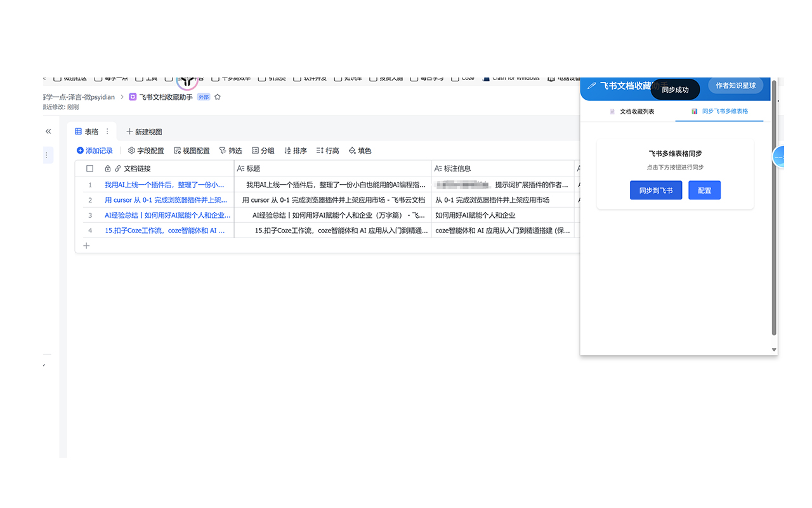The image size is (812, 508).
Task: Open the link AI经验总结 in row 3
Action: tap(167, 215)
